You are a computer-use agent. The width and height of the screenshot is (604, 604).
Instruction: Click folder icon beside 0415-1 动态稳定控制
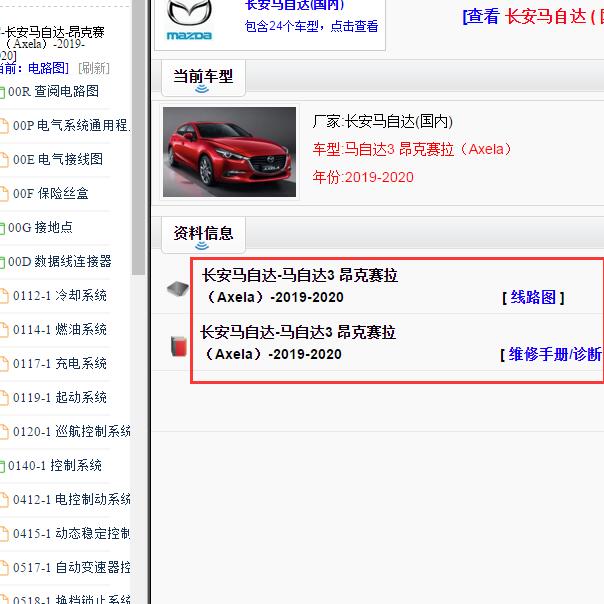4,534
